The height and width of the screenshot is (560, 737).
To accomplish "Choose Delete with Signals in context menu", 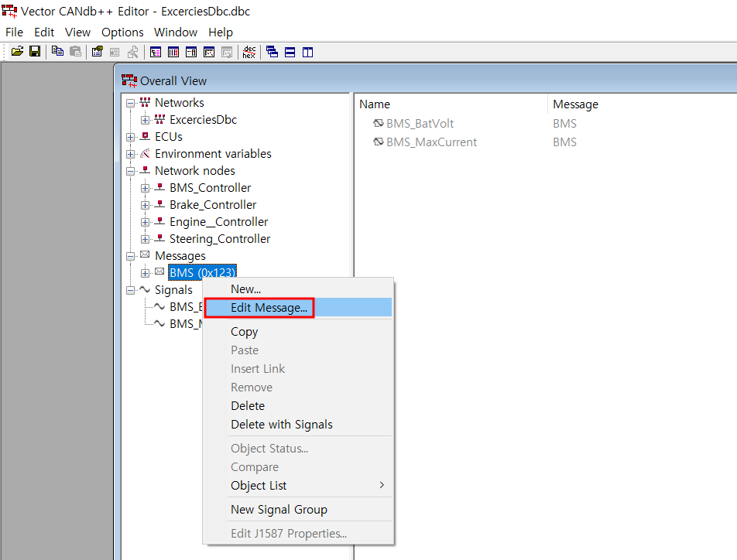I will (x=299, y=425).
